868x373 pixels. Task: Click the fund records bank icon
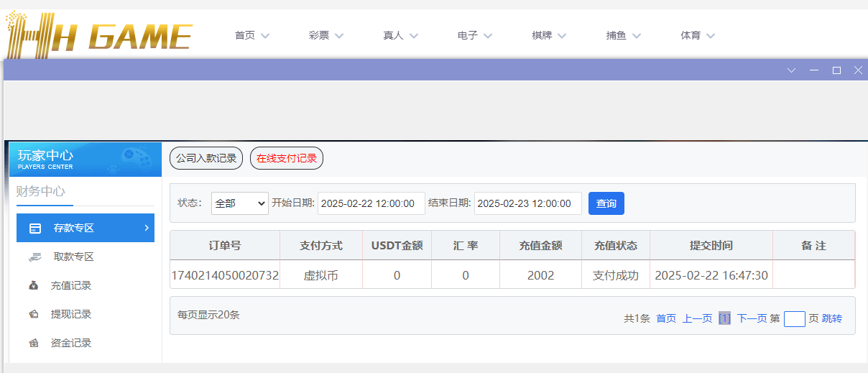[34, 344]
